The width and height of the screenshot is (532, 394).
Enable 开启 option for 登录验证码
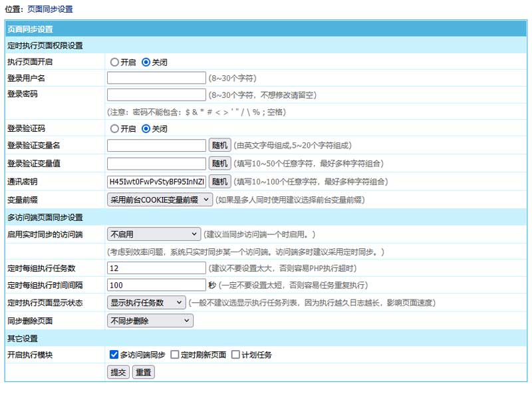click(x=114, y=128)
